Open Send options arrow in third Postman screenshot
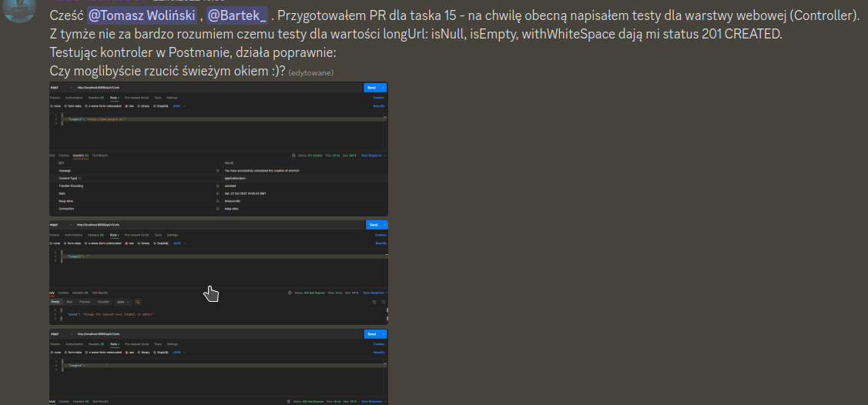 384,334
